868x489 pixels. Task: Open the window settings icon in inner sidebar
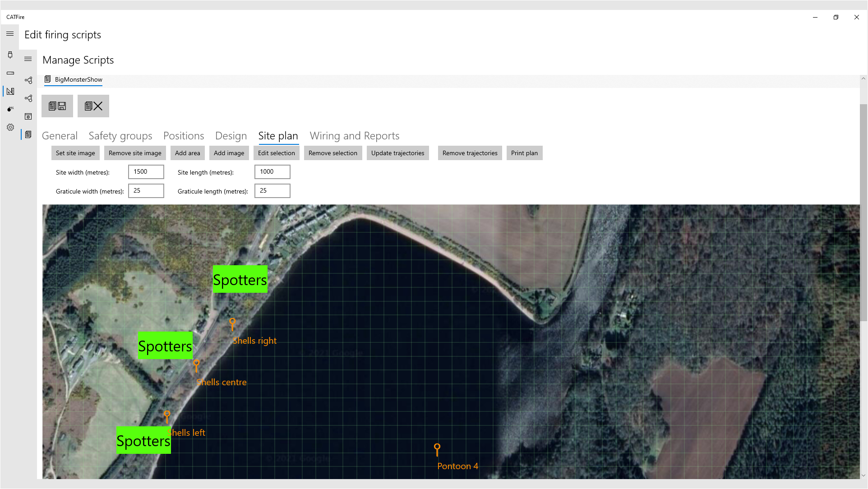(28, 116)
